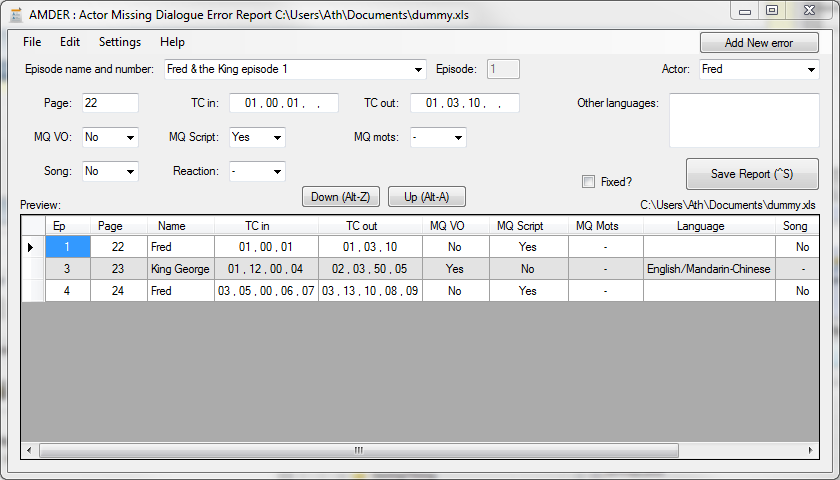Click the Up (Alt-A) button
The width and height of the screenshot is (840, 480).
(426, 197)
